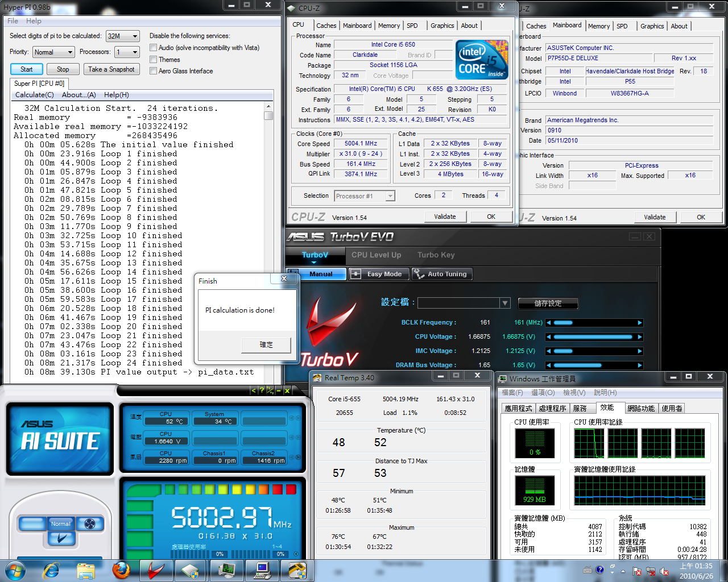Click the TurboV taskbar icon
The width and height of the screenshot is (728, 582).
click(x=155, y=570)
